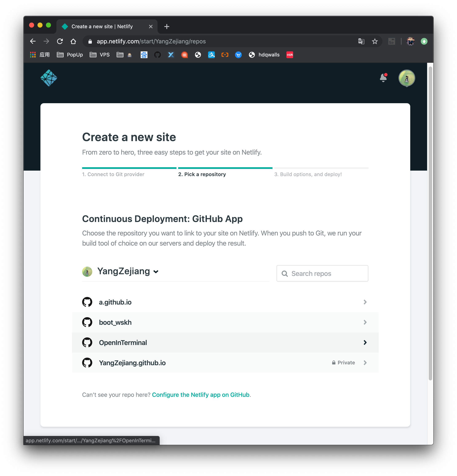Click the grey Se extension icon
Viewport: 457px width, 476px height.
click(x=392, y=41)
